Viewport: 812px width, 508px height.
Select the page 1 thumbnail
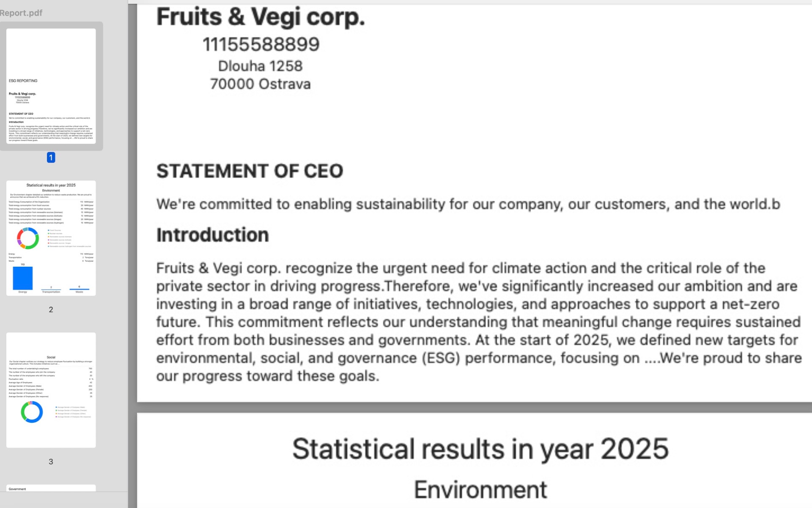(51, 86)
